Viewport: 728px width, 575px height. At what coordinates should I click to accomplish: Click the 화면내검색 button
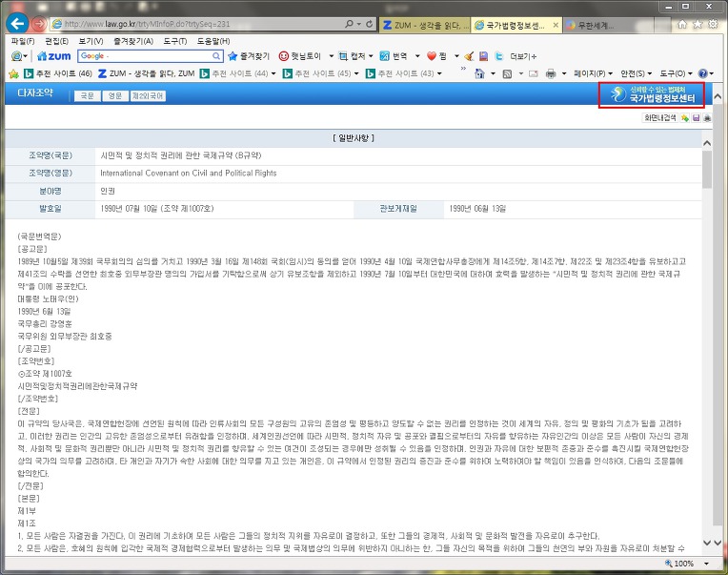(660, 118)
